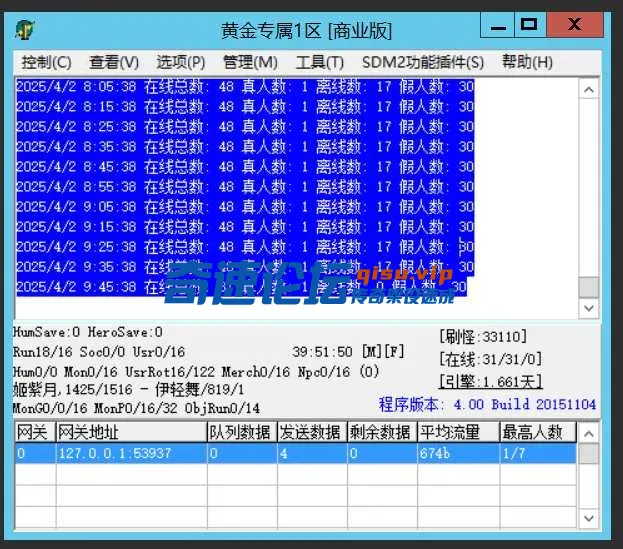
Task: Minimize the 黄金专属1区 window
Action: point(497,25)
